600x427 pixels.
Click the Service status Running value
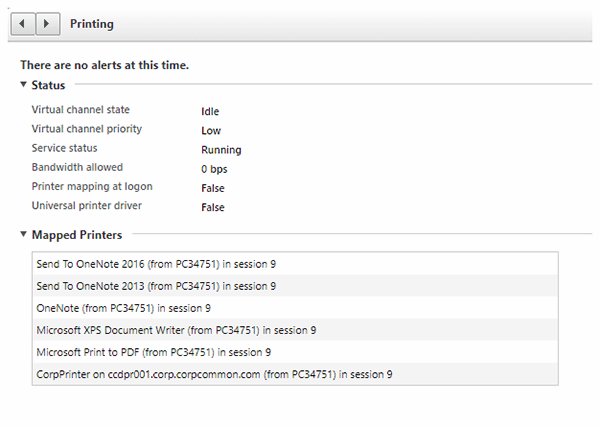click(x=221, y=150)
